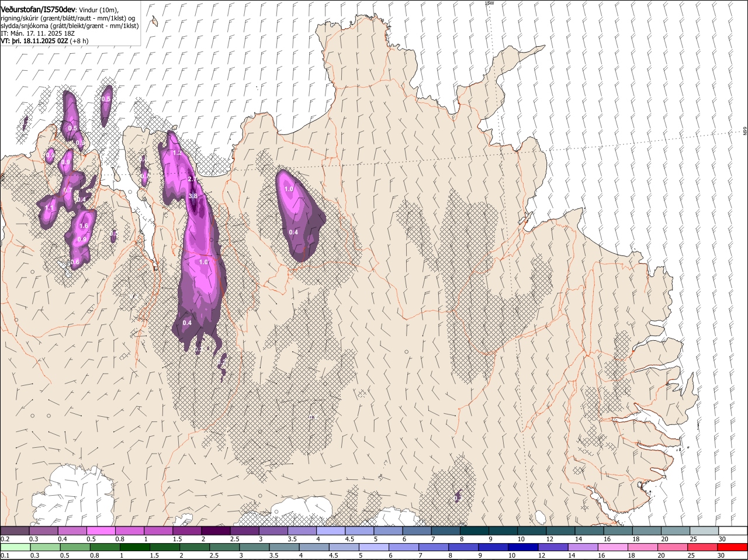748x560 pixels.
Task: Click the 15W meridian label at top
Action: tap(490, 4)
